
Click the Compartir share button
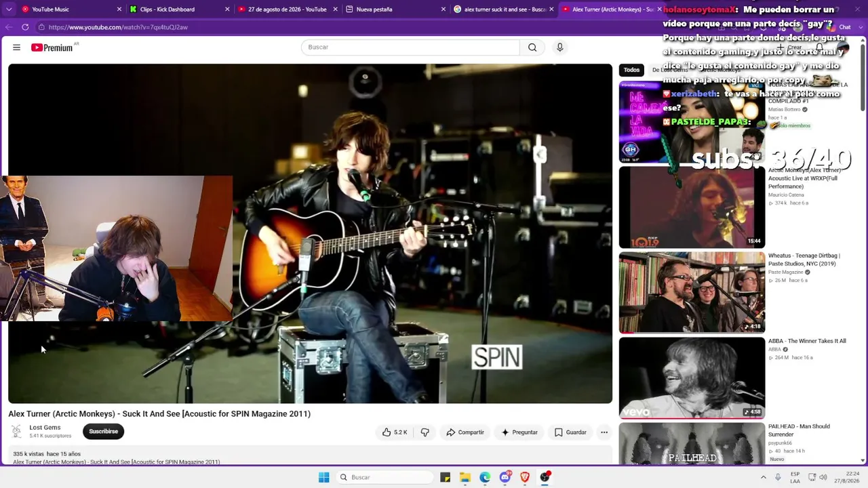(x=465, y=432)
